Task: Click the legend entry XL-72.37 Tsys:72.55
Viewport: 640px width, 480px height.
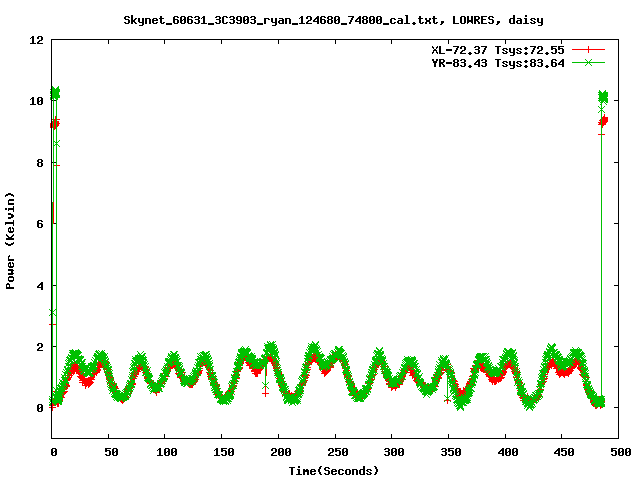Action: [x=498, y=50]
